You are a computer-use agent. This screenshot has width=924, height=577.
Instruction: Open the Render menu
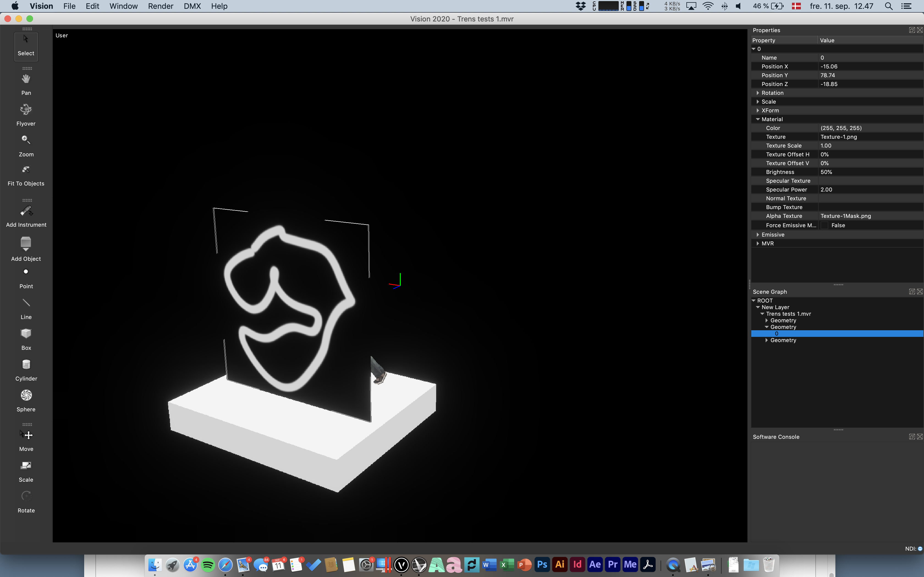160,6
